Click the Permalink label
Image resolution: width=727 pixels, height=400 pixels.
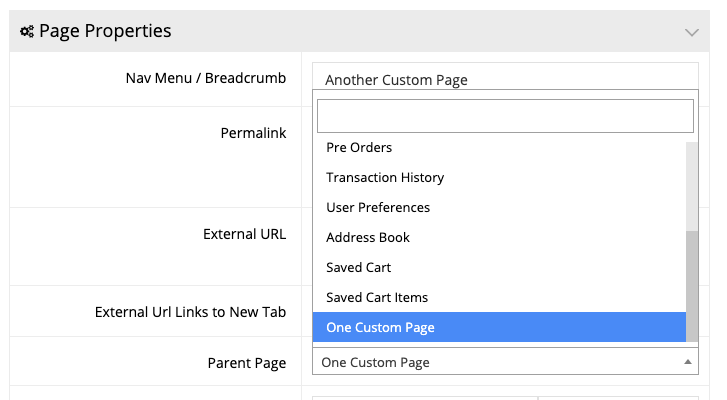pyautogui.click(x=254, y=133)
